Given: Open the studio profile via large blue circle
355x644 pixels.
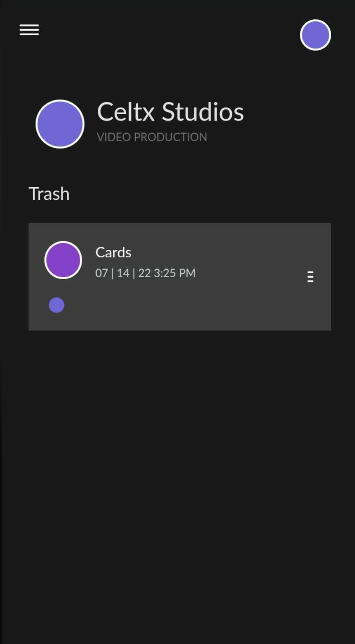Looking at the screenshot, I should coord(60,124).
